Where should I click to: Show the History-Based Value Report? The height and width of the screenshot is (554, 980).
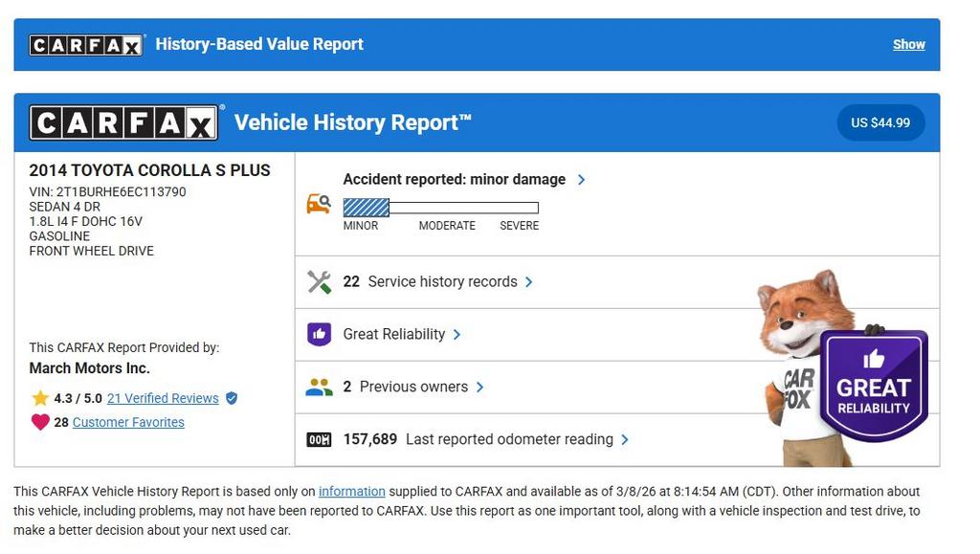click(x=908, y=44)
